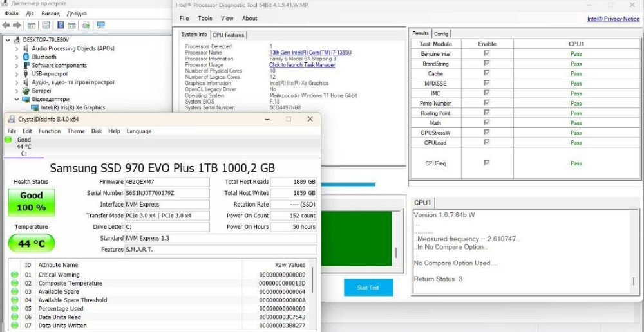Toggle the BrandString enable checkbox

coord(487,63)
